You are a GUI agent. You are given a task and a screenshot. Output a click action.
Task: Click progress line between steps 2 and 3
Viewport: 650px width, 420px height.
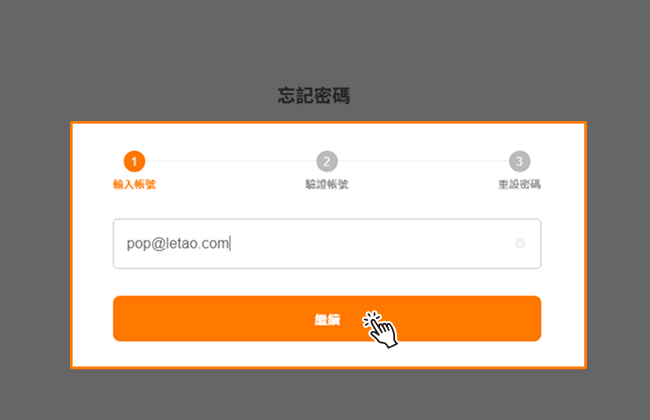[x=424, y=161]
